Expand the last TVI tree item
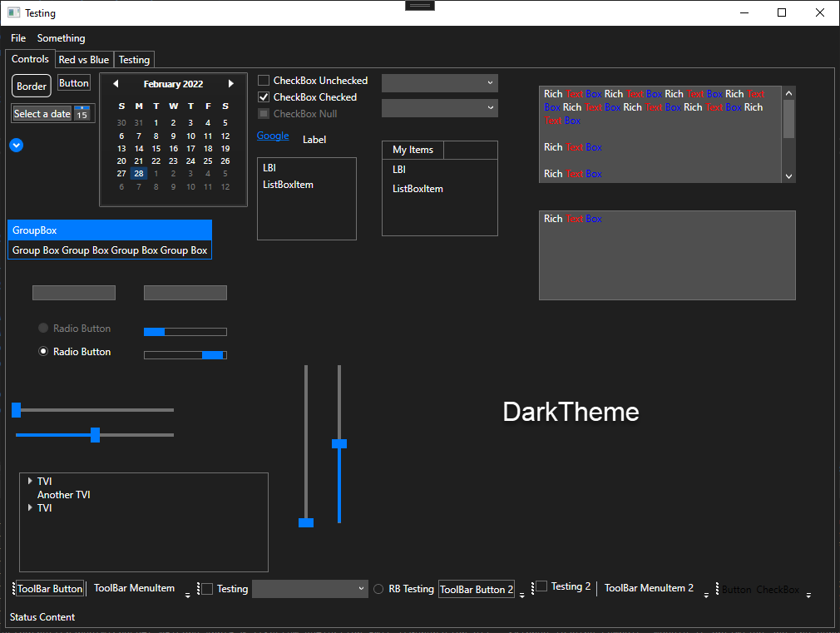Screen dimensions: 840x633 [x=30, y=507]
